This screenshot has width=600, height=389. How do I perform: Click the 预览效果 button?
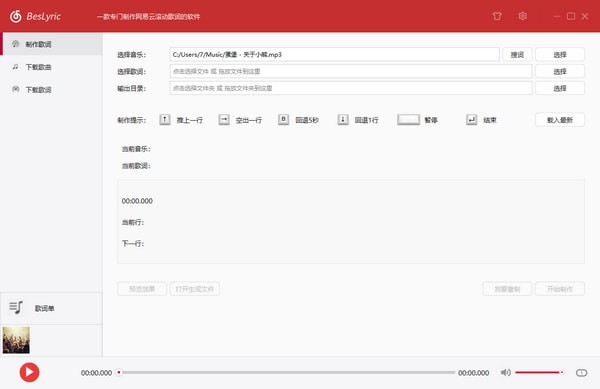142,289
